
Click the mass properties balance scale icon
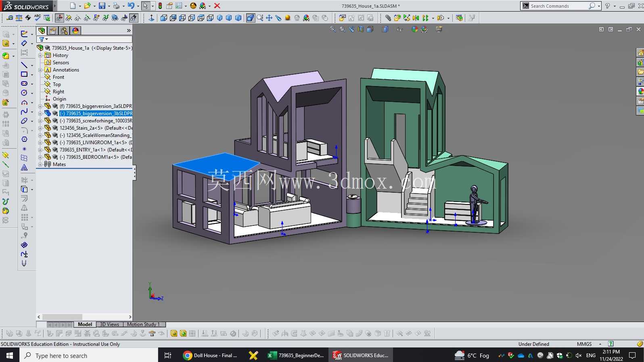point(19,18)
